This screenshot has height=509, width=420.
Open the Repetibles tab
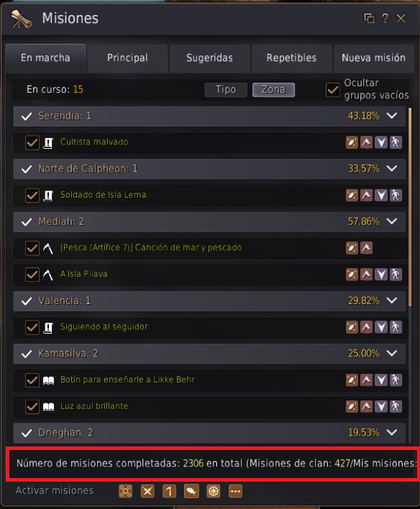pos(291,58)
